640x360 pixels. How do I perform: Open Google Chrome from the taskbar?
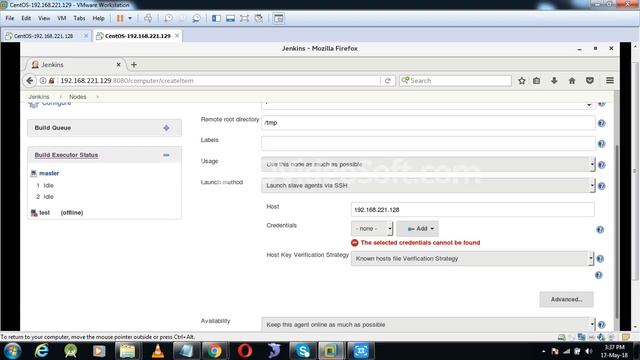(215, 351)
